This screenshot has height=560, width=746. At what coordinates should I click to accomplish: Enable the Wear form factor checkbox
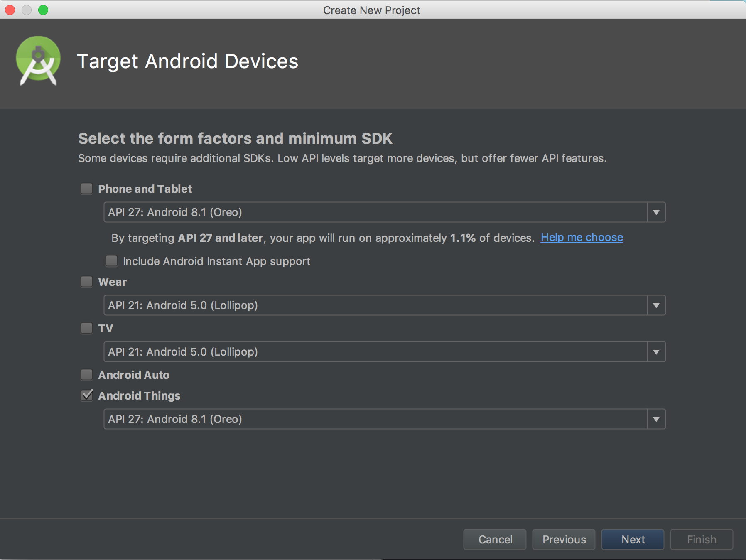click(x=86, y=282)
